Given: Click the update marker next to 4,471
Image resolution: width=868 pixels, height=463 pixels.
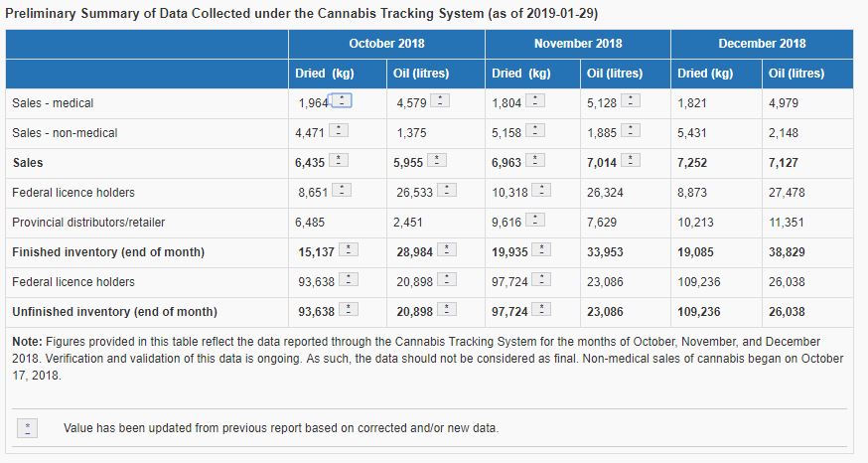Looking at the screenshot, I should (x=339, y=132).
